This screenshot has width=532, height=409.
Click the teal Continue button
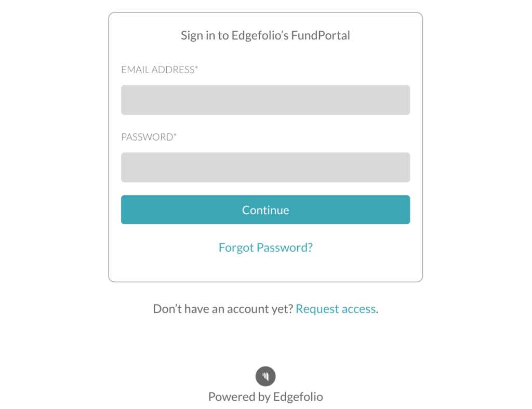[x=265, y=210]
